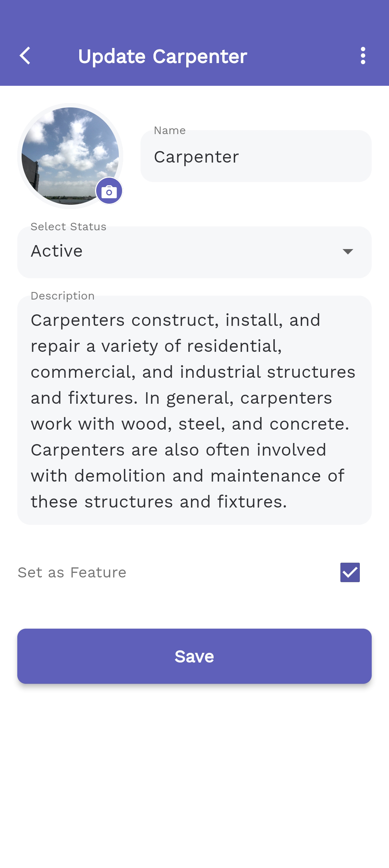The height and width of the screenshot is (868, 389).
Task: Click the Name field label
Action: click(x=170, y=130)
